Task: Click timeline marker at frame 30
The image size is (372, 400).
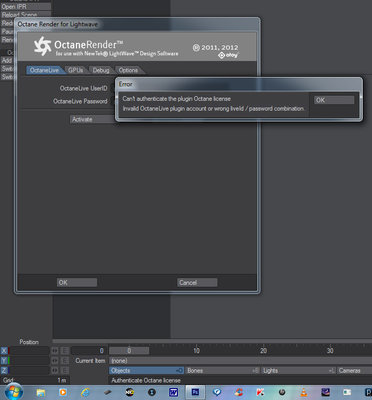Action: 330,351
